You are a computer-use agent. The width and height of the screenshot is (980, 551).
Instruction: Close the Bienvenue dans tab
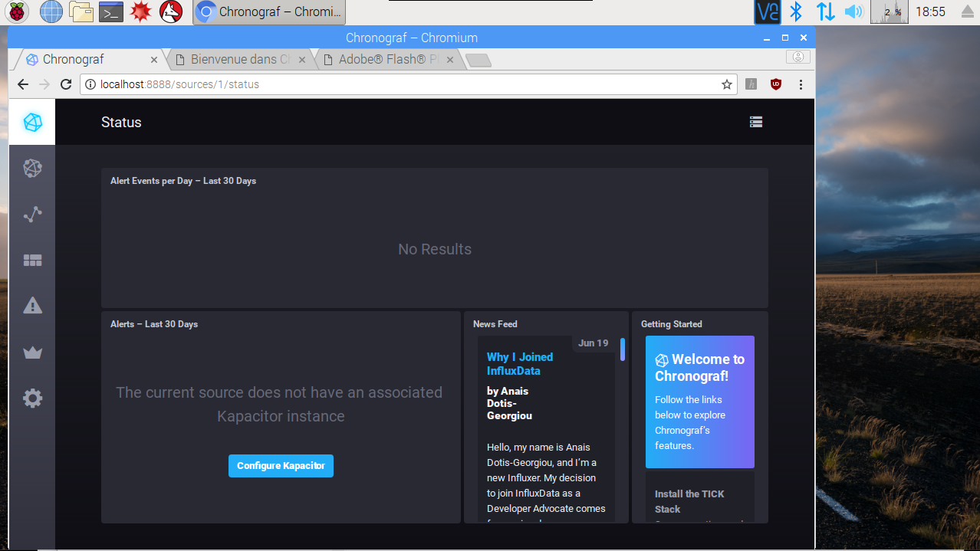pyautogui.click(x=302, y=60)
